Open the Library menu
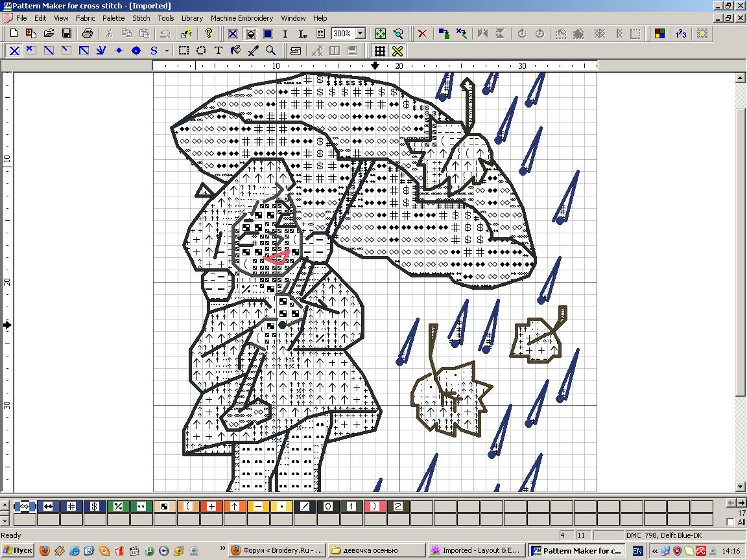The width and height of the screenshot is (747, 560). coord(192,18)
